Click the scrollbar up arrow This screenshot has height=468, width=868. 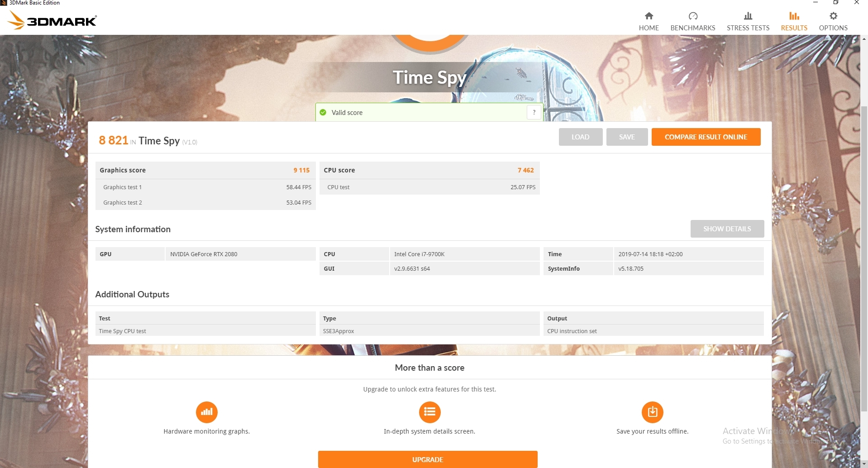tap(864, 39)
